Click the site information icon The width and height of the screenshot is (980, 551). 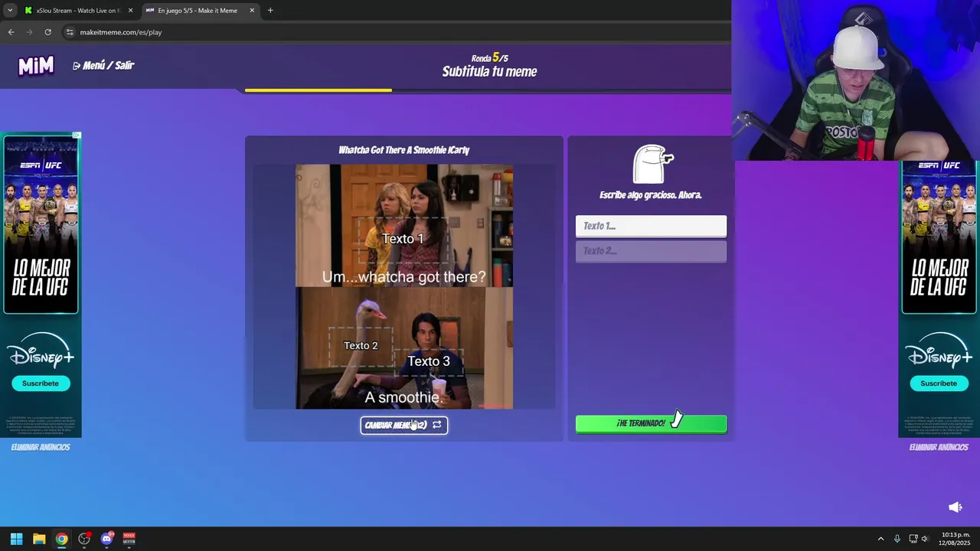70,32
